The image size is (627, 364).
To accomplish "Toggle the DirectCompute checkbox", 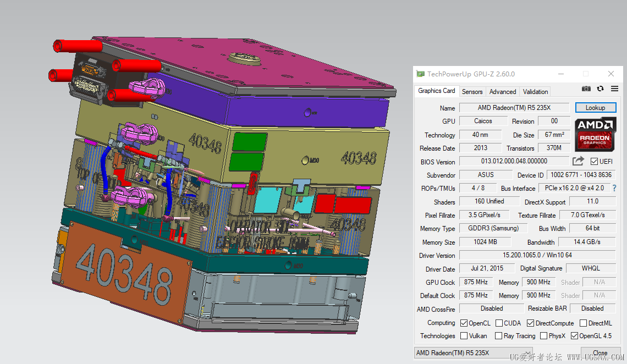I will [x=530, y=323].
